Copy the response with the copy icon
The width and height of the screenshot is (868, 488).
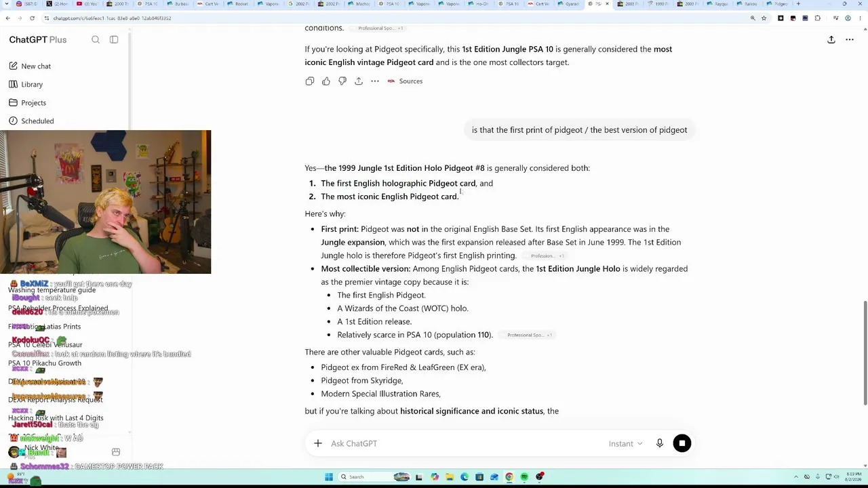[310, 81]
